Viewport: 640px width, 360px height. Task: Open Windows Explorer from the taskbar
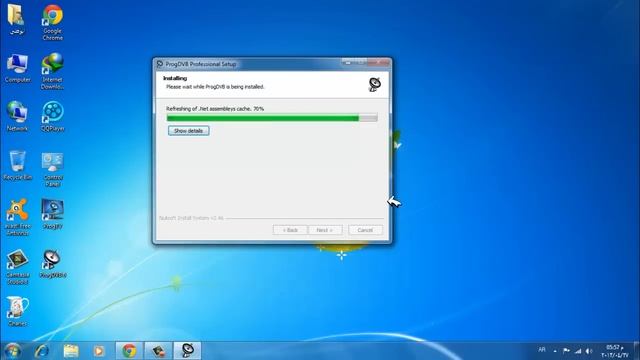pyautogui.click(x=71, y=351)
